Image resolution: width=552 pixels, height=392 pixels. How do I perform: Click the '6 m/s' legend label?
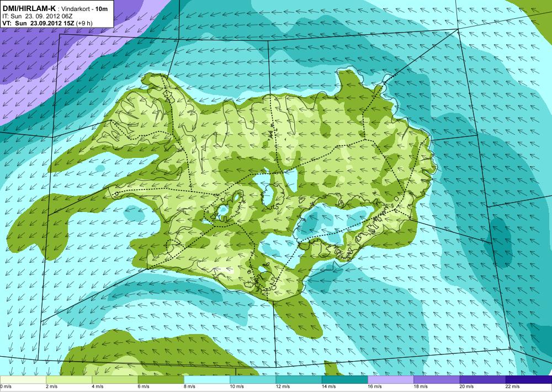[x=144, y=386]
